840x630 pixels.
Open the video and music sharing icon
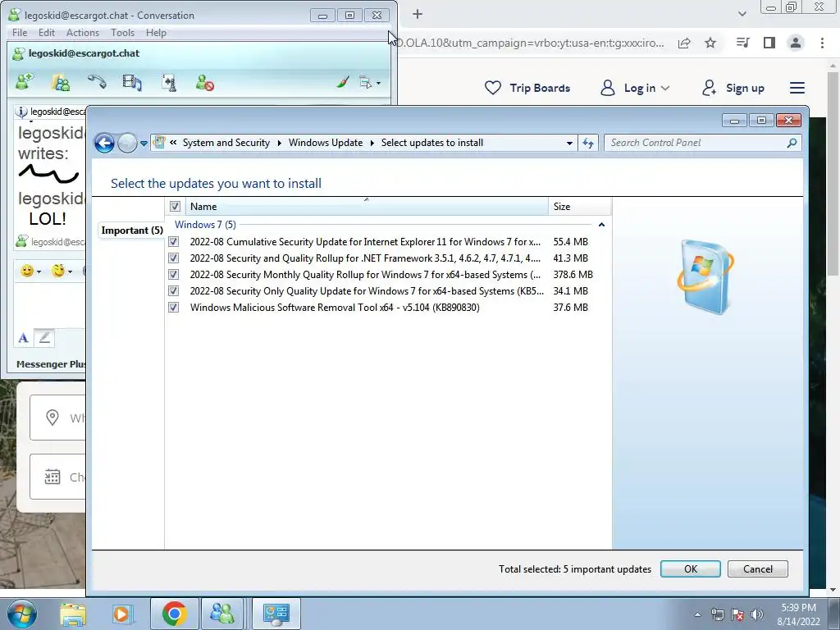pyautogui.click(x=132, y=83)
